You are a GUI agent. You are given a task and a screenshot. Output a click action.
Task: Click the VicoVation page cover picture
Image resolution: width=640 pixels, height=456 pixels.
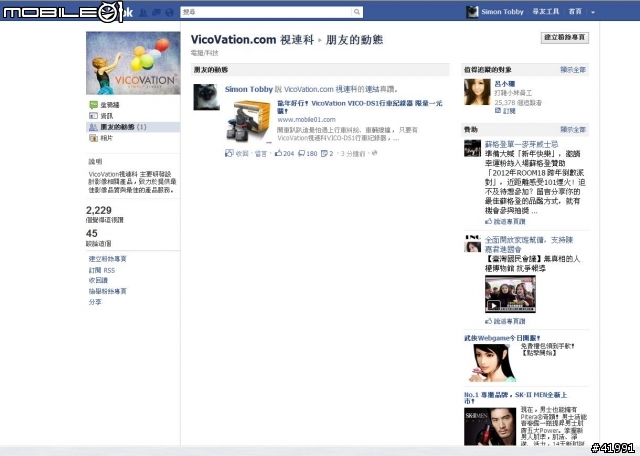point(133,63)
